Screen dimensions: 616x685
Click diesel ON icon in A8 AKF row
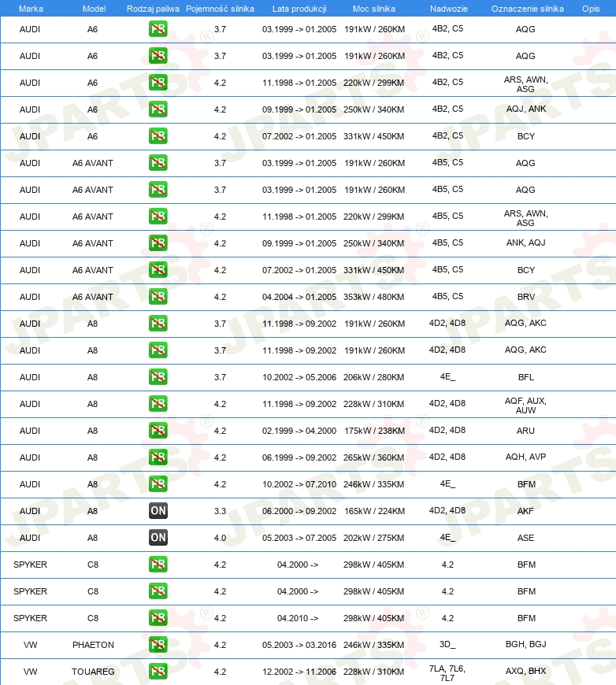click(158, 511)
